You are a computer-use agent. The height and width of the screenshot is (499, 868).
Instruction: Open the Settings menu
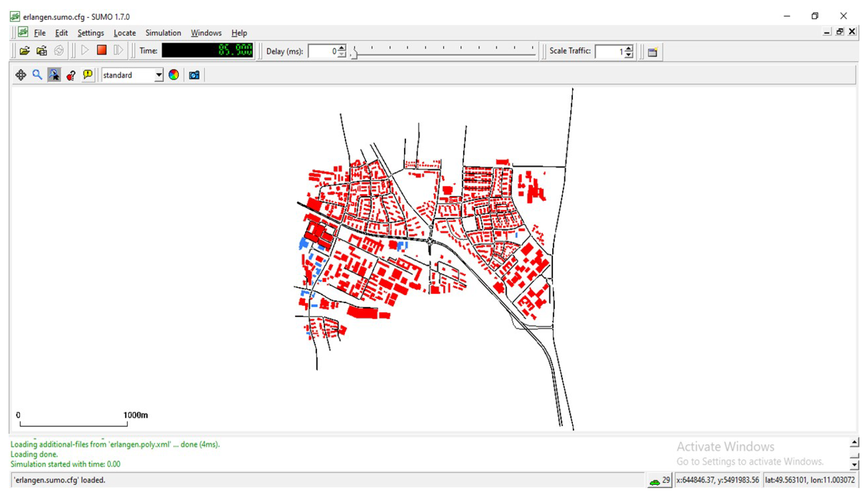point(90,33)
